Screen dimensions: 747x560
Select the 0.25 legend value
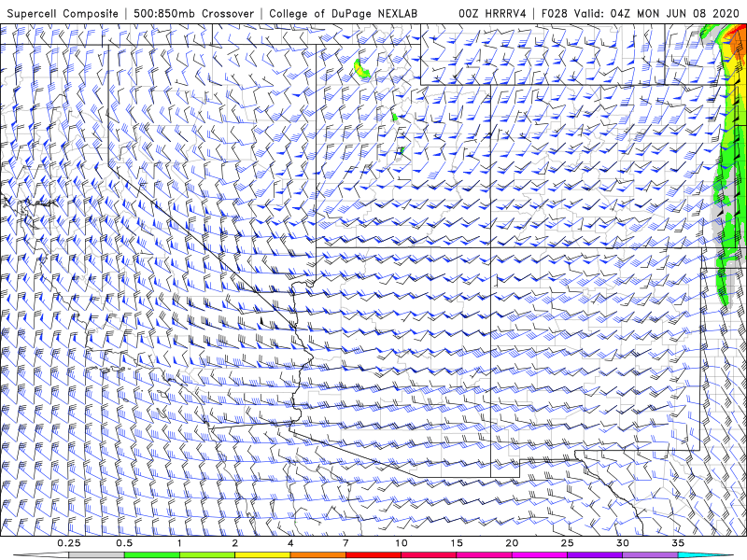click(x=69, y=543)
